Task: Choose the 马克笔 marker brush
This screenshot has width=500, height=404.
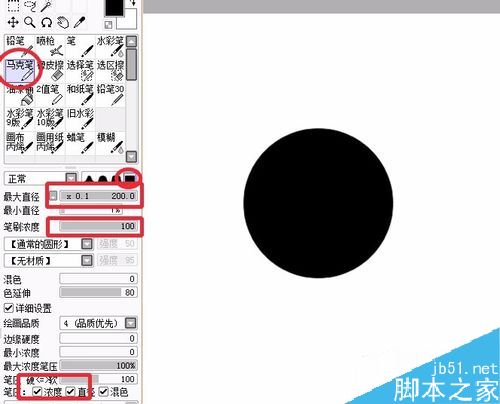Action: (x=20, y=70)
